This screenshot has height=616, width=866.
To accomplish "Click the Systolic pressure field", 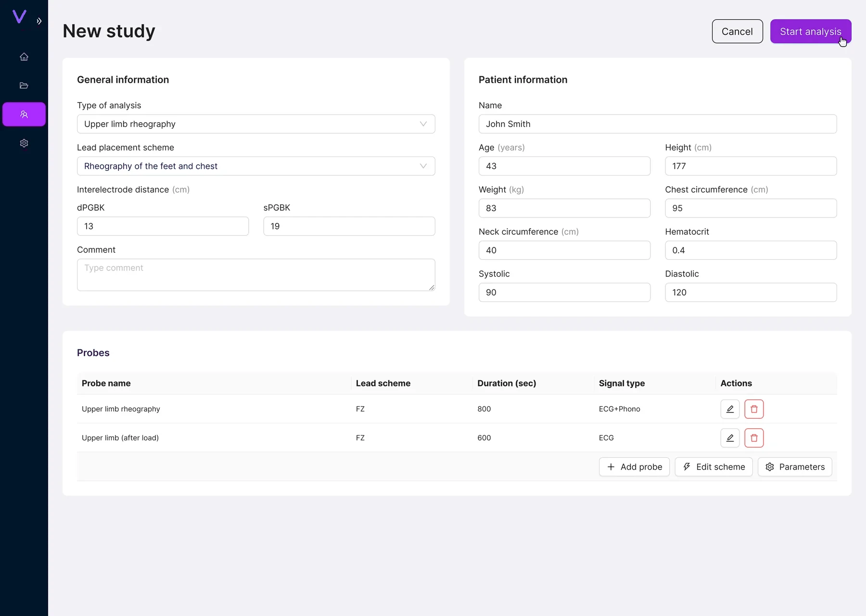I will (x=564, y=293).
